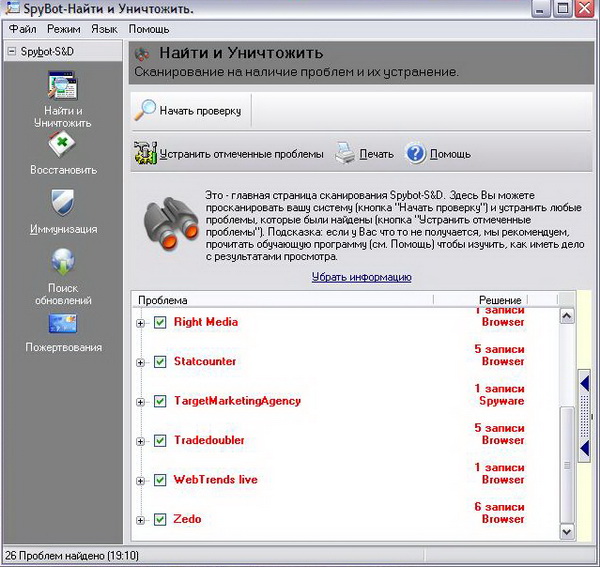
Task: Click the results list scroll down arrow
Action: [x=567, y=532]
